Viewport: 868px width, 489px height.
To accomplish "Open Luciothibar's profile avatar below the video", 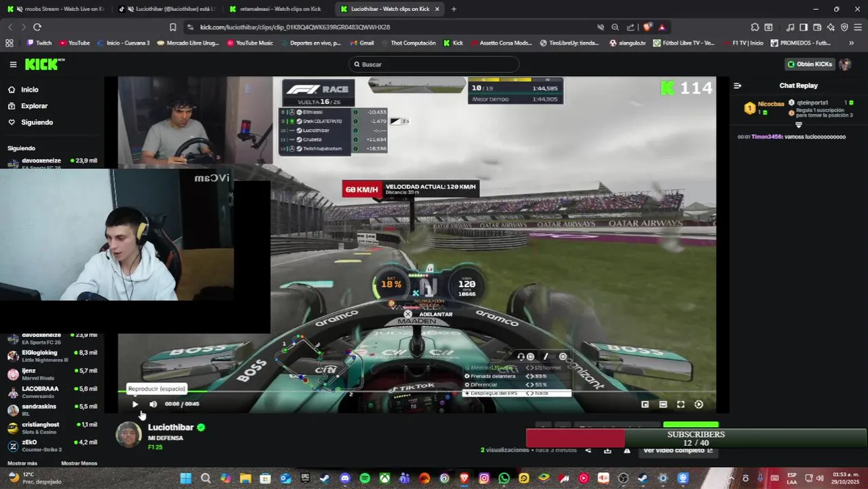I will (x=128, y=435).
